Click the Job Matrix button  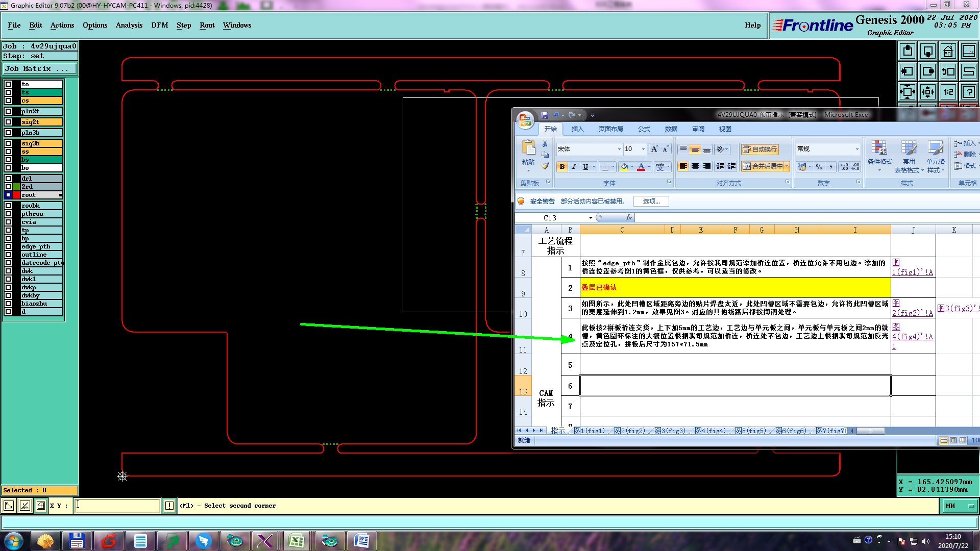pyautogui.click(x=40, y=69)
